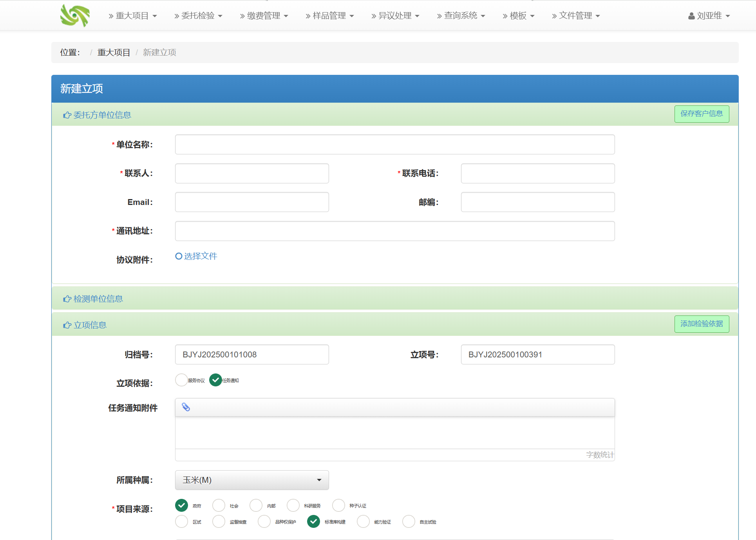The width and height of the screenshot is (756, 540).
Task: Expand the 模板 navigation menu
Action: coord(518,16)
